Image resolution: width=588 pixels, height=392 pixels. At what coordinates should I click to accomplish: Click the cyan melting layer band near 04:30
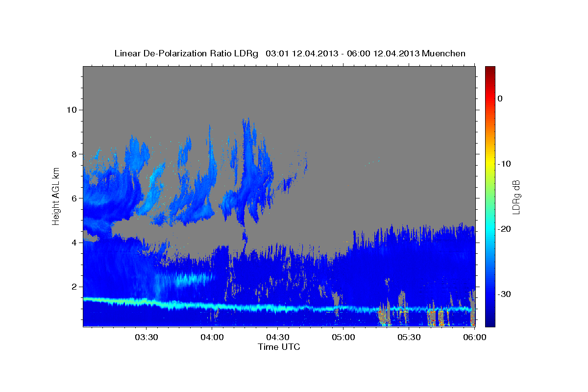(278, 308)
